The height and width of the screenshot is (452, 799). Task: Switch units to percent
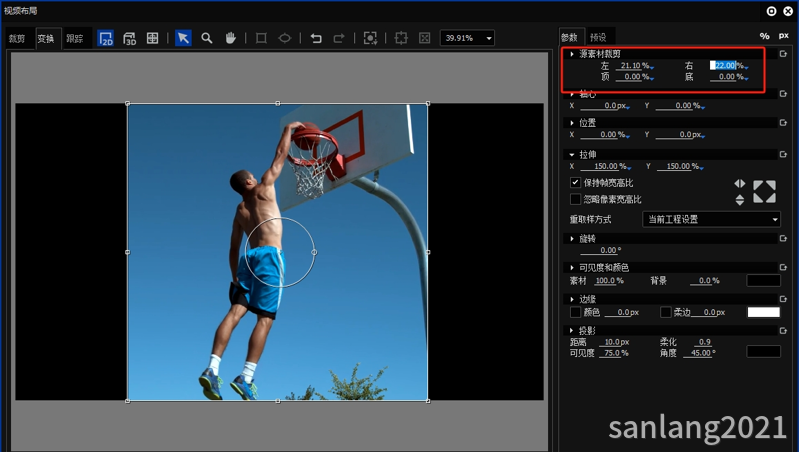click(765, 36)
